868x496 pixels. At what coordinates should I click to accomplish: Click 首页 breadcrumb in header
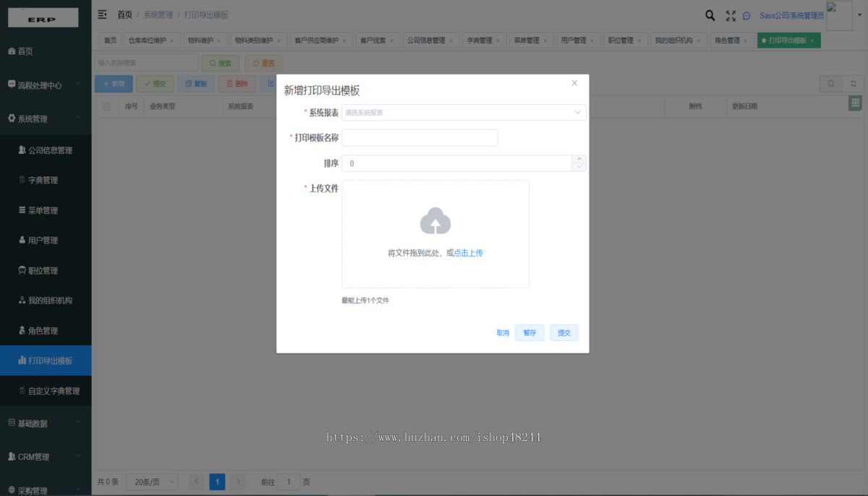click(124, 15)
